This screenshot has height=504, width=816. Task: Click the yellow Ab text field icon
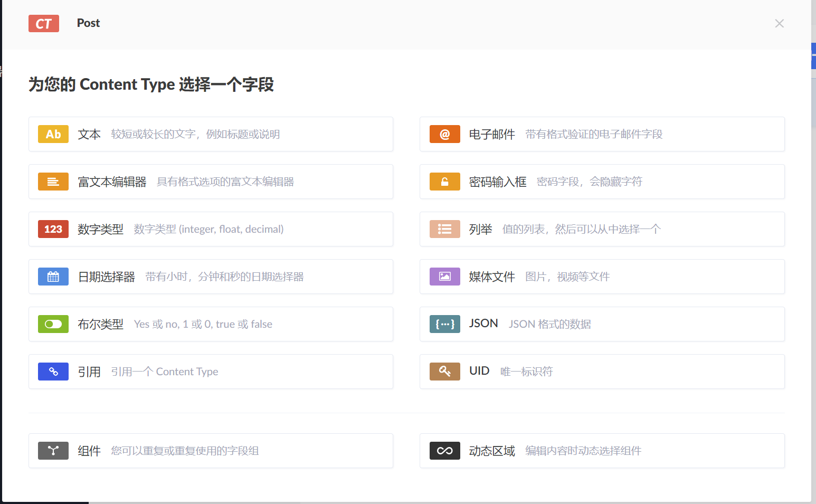pyautogui.click(x=53, y=134)
